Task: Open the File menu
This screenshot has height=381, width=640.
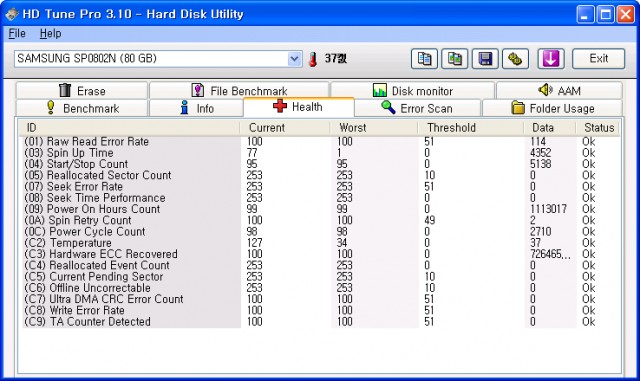Action: point(17,33)
